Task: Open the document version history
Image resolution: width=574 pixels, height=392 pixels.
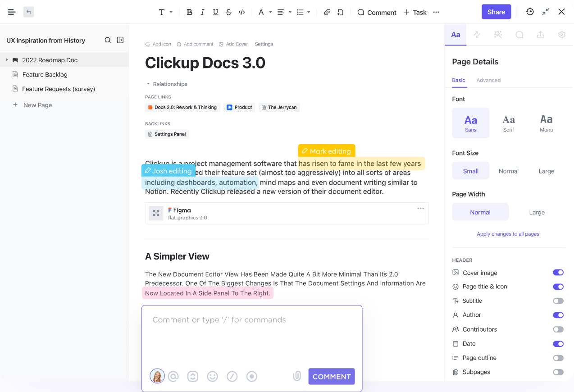Action: (x=530, y=12)
